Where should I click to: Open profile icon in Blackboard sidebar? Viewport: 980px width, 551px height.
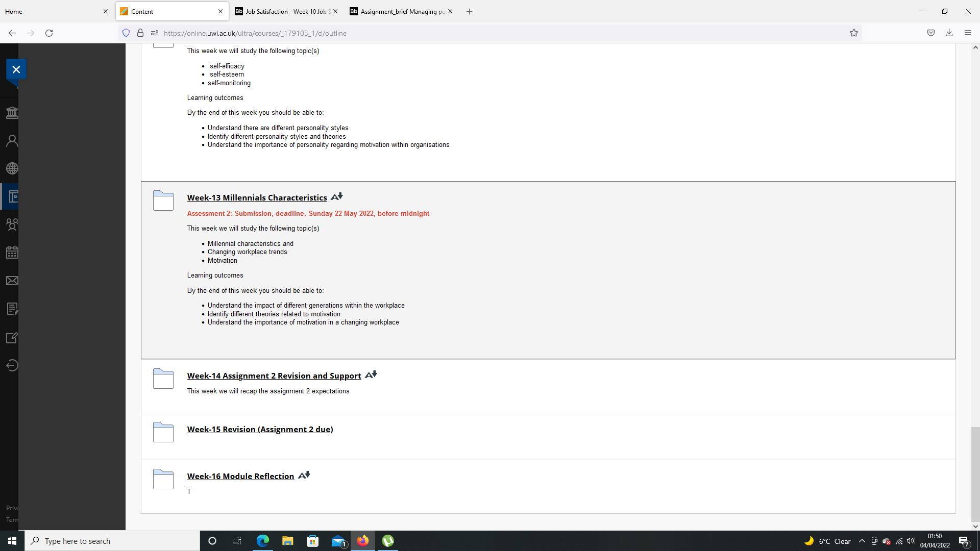12,141
